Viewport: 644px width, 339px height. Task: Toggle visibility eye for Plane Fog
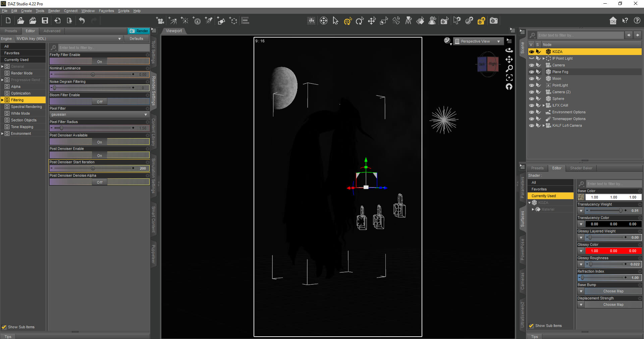[x=532, y=72]
